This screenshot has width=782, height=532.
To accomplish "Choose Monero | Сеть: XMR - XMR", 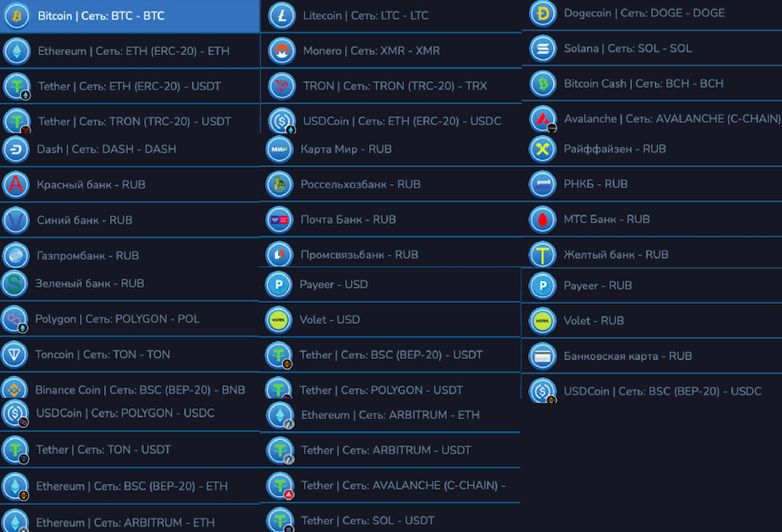I will (391, 51).
